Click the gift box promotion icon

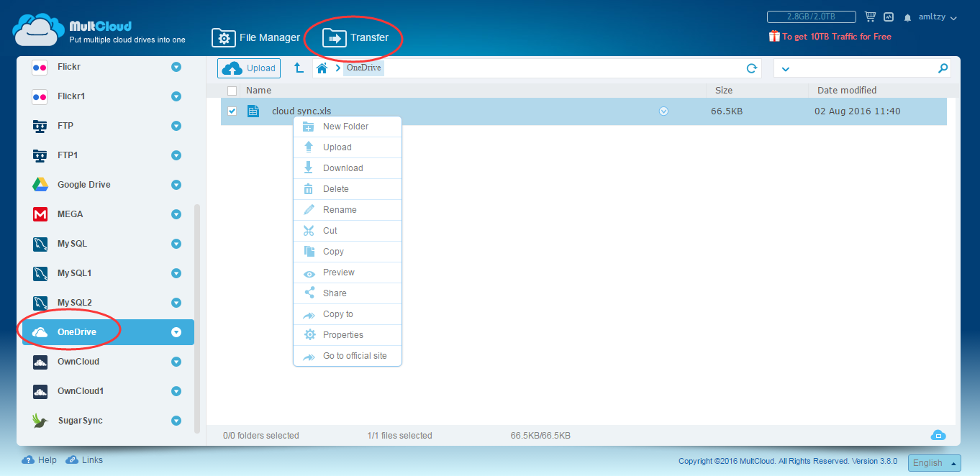[x=774, y=36]
